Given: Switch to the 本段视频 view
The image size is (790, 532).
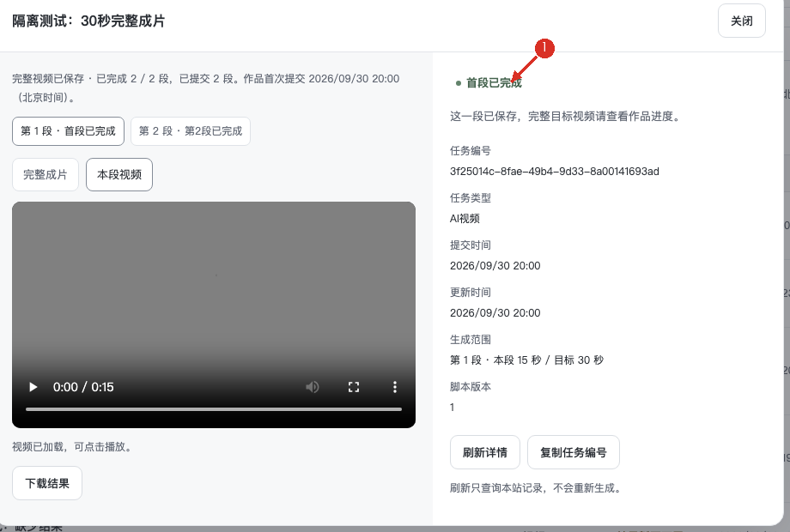Looking at the screenshot, I should point(119,175).
